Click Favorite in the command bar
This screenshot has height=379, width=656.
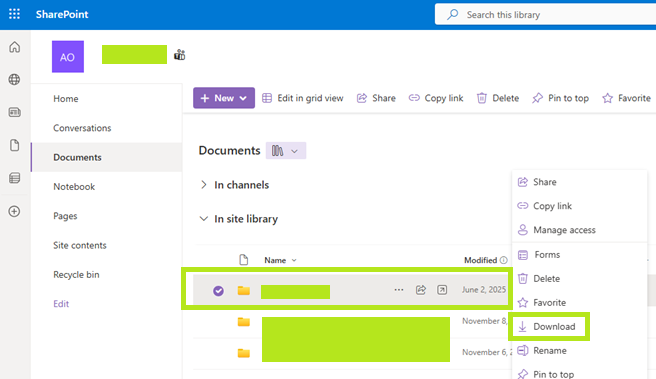(626, 98)
